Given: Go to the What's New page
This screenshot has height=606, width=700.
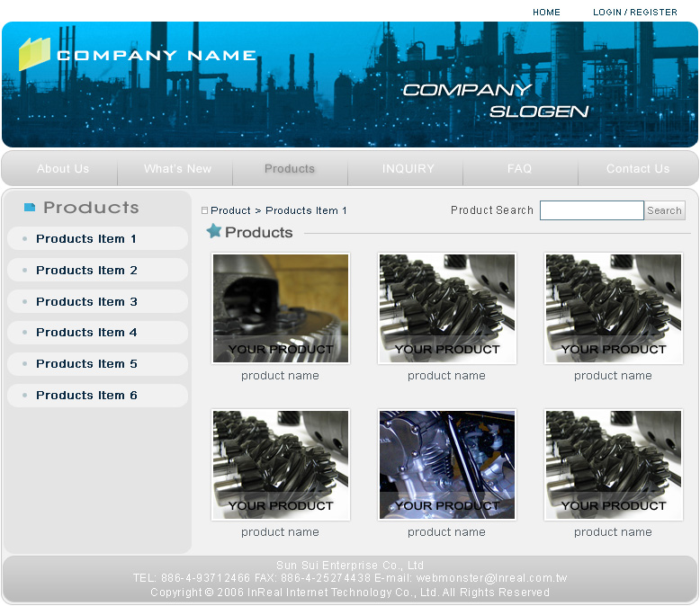Looking at the screenshot, I should (177, 168).
